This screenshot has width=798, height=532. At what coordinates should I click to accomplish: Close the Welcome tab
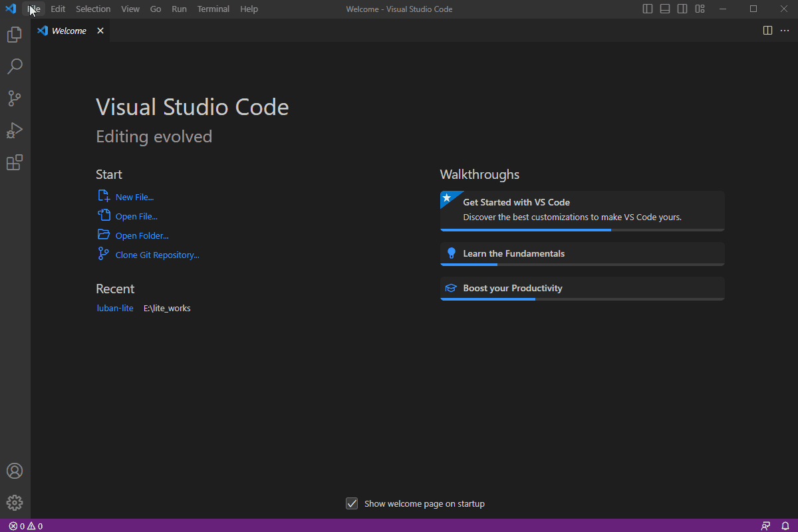(100, 31)
